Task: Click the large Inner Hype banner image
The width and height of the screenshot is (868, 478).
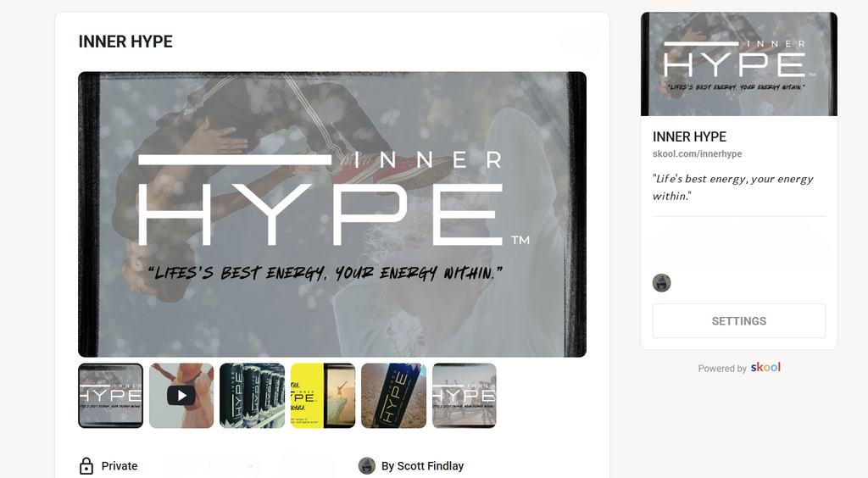Action: click(332, 214)
